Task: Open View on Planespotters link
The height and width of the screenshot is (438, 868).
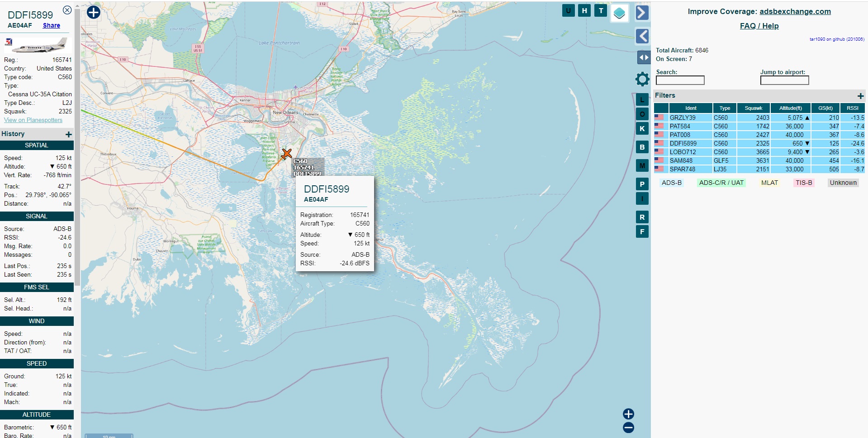Action: [33, 120]
